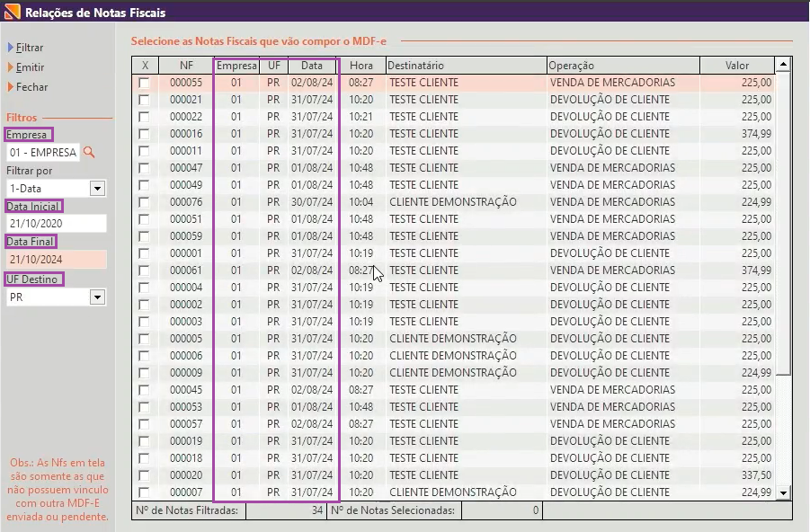Open the Filtrar por dropdown
The height and width of the screenshot is (532, 810).
(x=98, y=189)
